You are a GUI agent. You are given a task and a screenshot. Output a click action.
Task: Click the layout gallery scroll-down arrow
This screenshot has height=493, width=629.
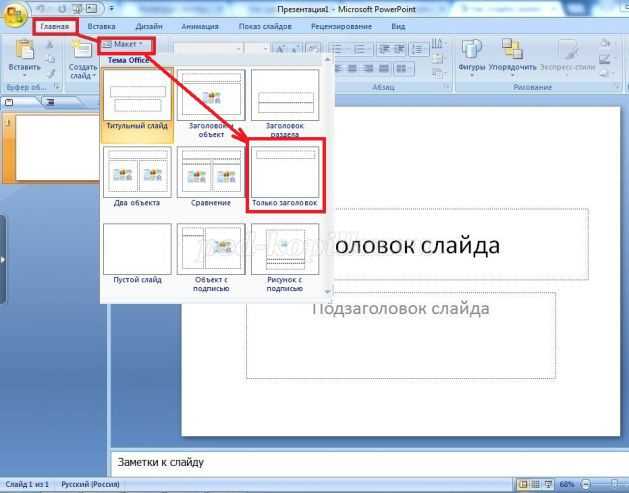(x=328, y=291)
